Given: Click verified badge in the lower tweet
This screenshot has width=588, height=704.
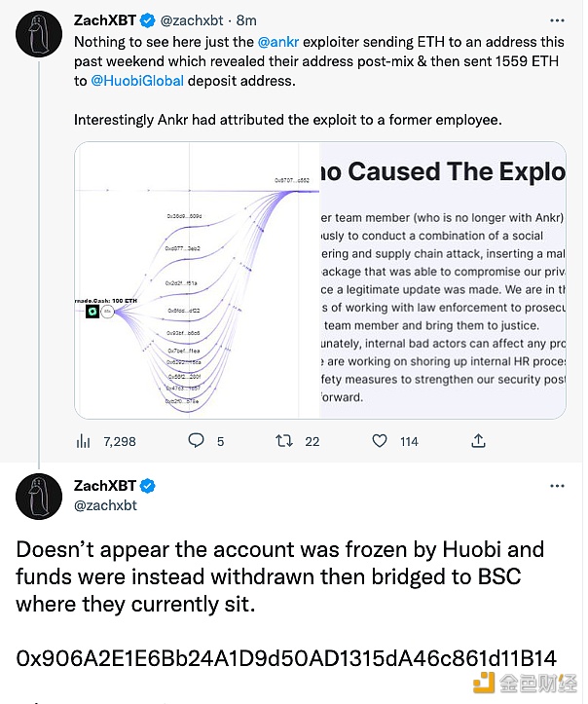Looking at the screenshot, I should point(148,485).
